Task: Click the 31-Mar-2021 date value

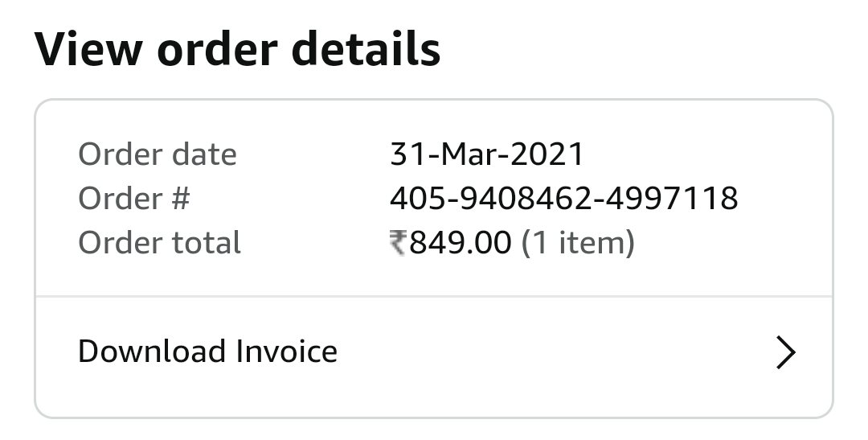Action: tap(487, 154)
